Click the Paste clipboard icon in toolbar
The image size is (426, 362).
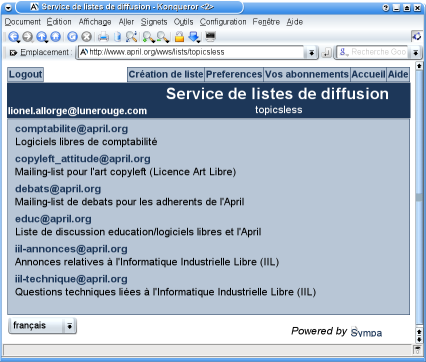tap(117, 36)
